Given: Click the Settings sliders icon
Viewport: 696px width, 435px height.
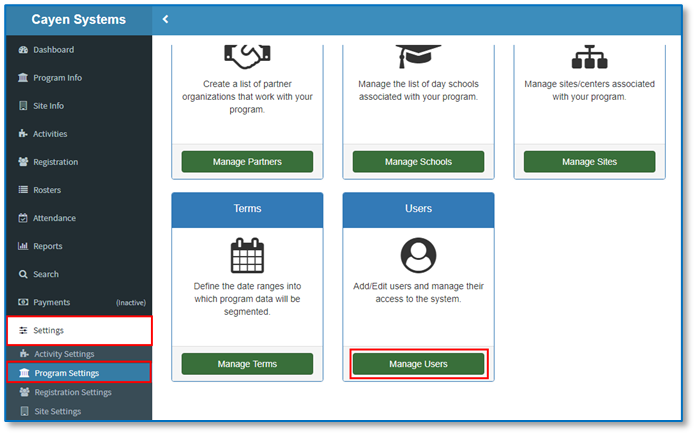Looking at the screenshot, I should [x=23, y=330].
